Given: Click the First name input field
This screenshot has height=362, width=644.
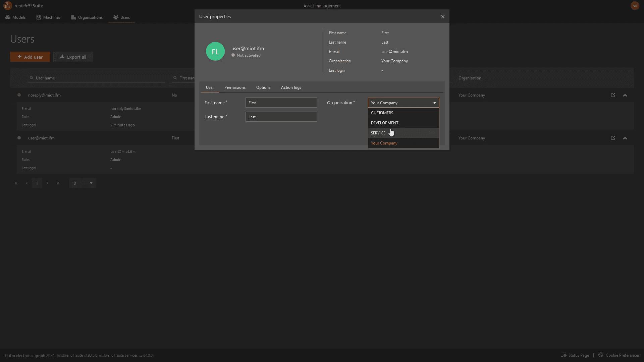Looking at the screenshot, I should tap(281, 103).
